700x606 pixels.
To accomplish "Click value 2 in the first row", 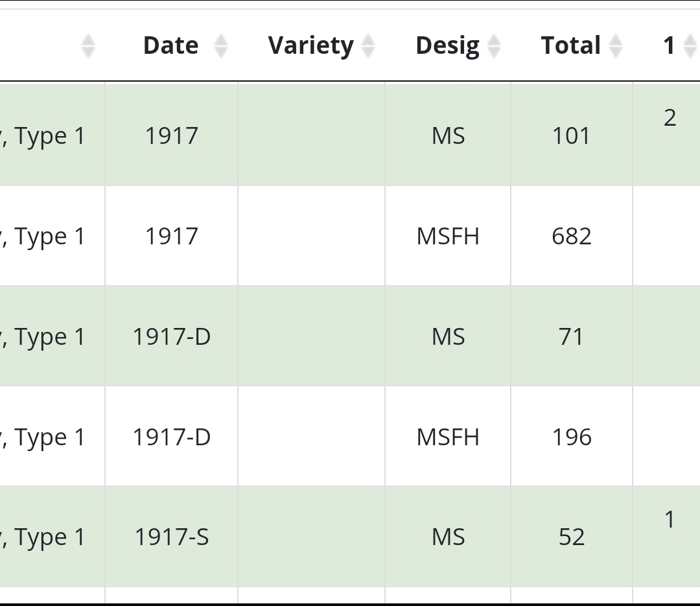I will [x=670, y=118].
